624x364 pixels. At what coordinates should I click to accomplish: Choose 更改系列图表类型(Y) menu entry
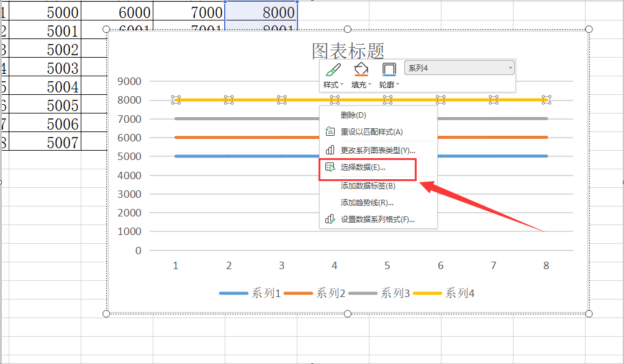(378, 150)
